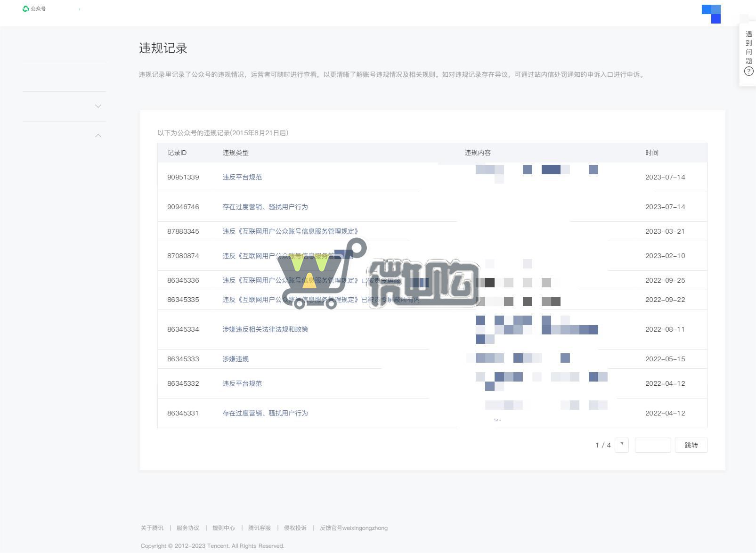Open violation type for record 87883345

[x=290, y=231]
